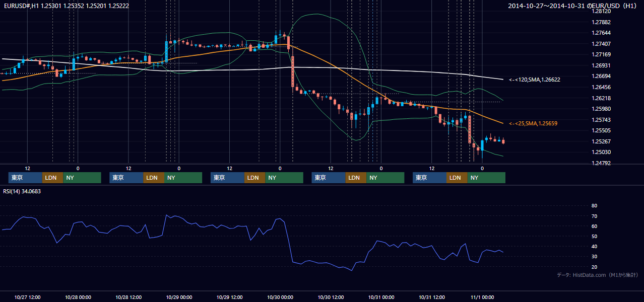Click the 1.27407 price level label
Screen dimensions: 644x302
tap(601, 44)
